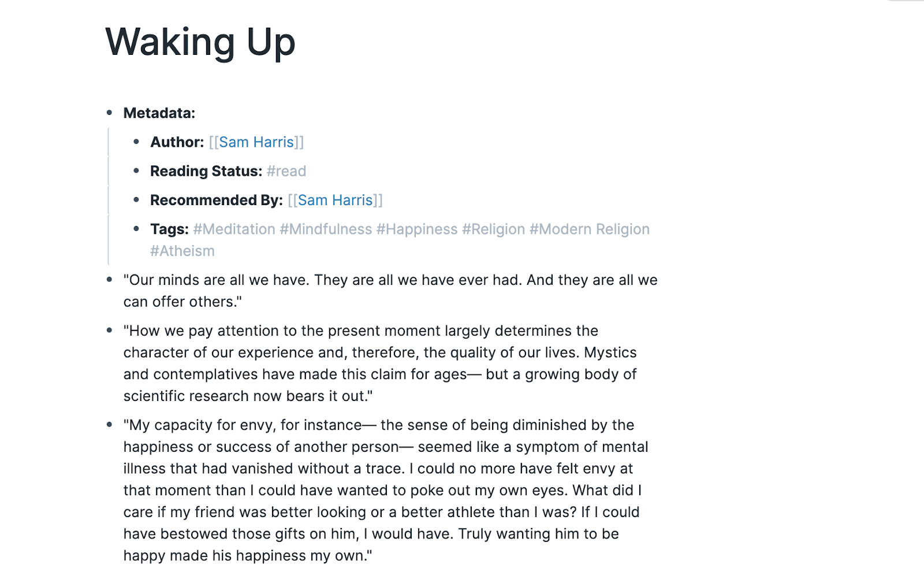The image size is (924, 572).
Task: Click the bullet beside Author
Action: [136, 142]
